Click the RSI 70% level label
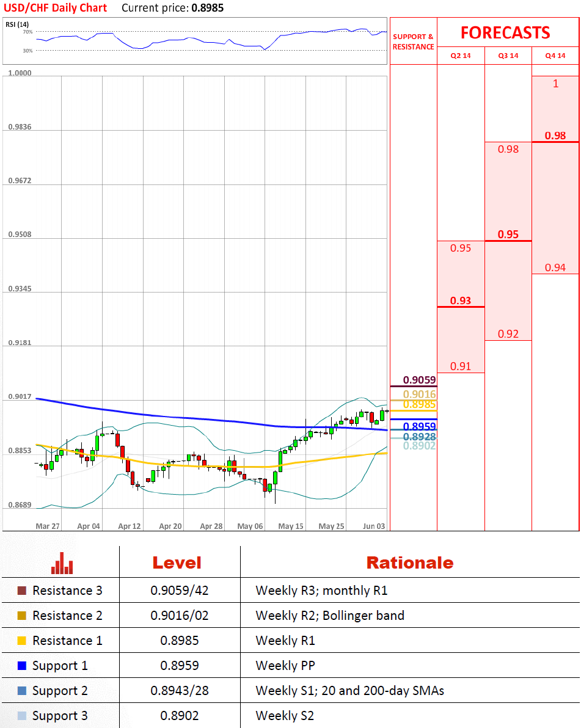The height and width of the screenshot is (728, 581). click(28, 32)
